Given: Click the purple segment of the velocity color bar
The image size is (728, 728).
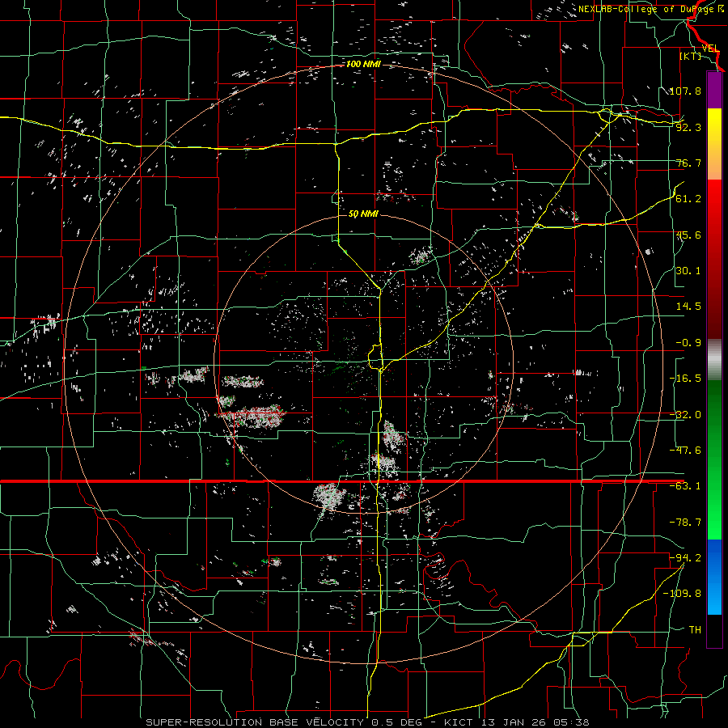Looking at the screenshot, I should (x=714, y=91).
